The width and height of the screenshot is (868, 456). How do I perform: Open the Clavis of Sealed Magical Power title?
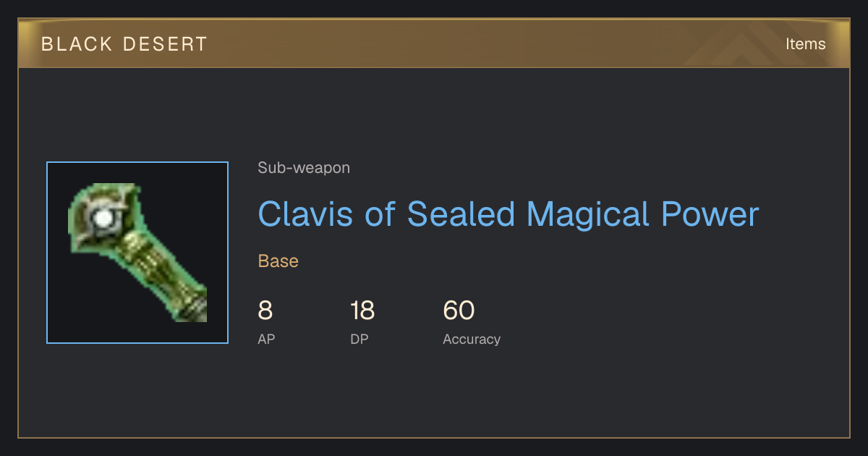coord(509,214)
